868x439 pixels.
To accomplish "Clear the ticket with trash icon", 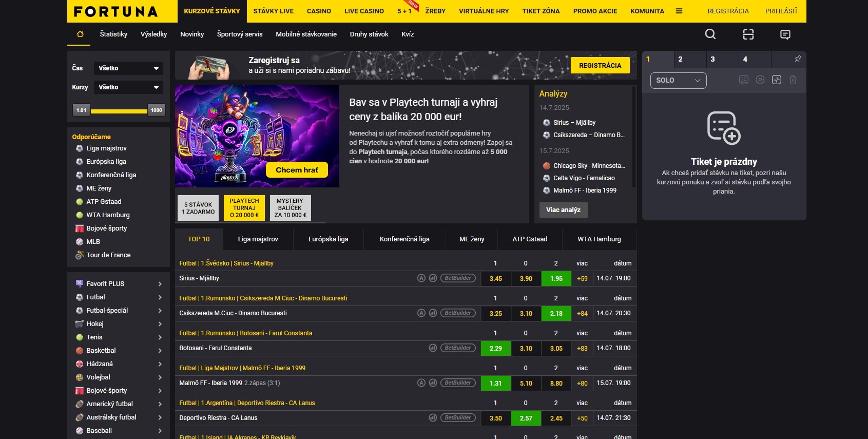I will click(793, 80).
